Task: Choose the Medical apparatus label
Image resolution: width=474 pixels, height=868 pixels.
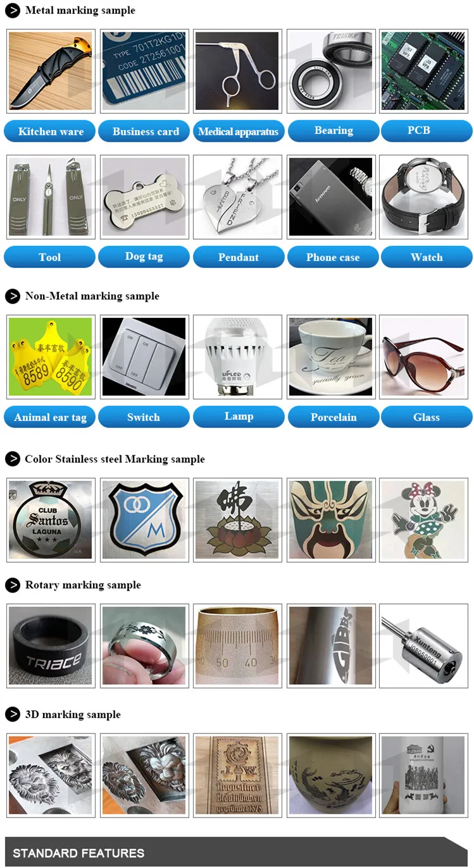Action: (238, 131)
